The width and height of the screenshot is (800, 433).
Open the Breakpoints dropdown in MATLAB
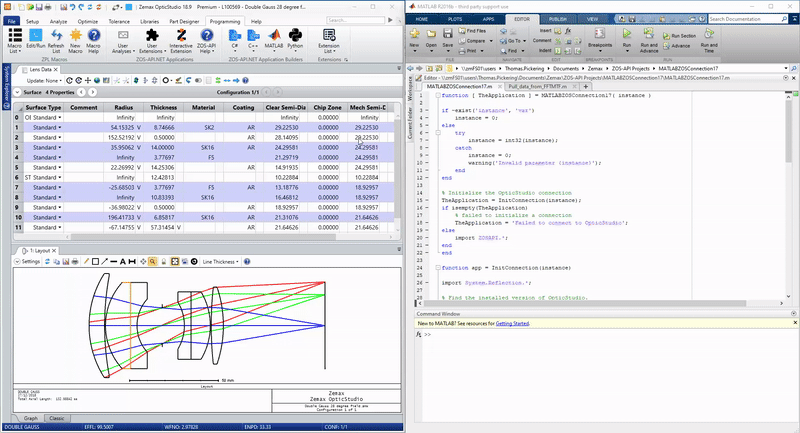[x=600, y=40]
